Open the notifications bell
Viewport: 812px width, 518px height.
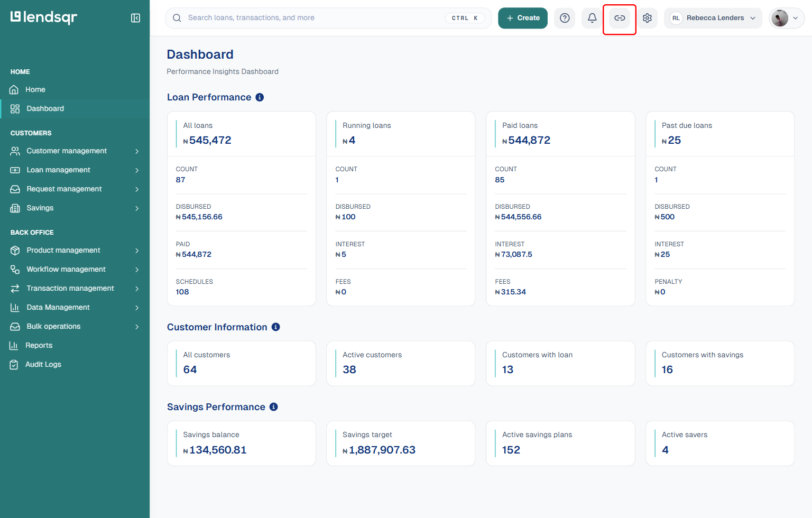(x=592, y=18)
